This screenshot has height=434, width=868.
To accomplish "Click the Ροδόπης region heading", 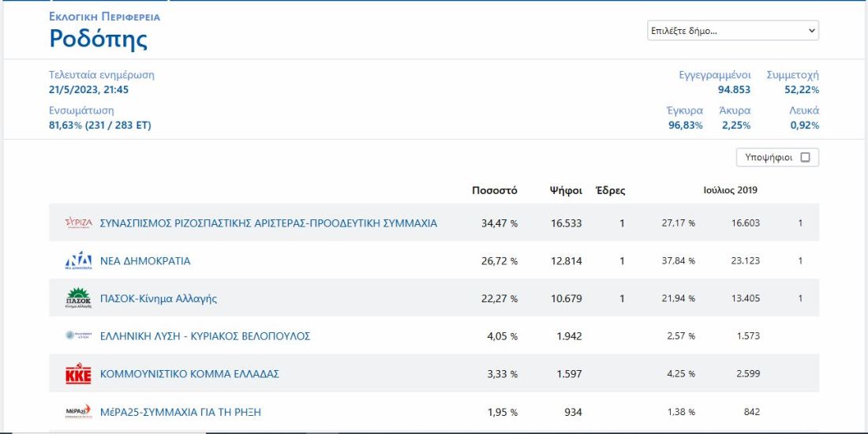I will click(x=99, y=39).
